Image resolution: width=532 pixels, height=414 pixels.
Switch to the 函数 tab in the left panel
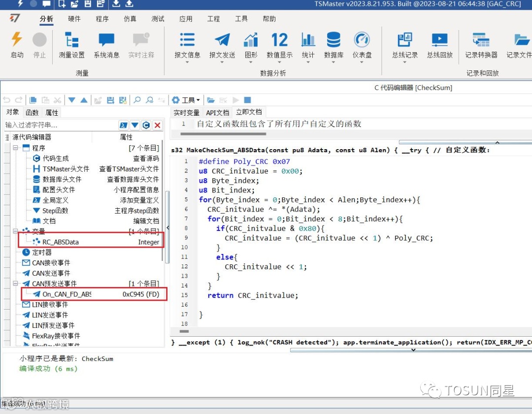click(32, 113)
